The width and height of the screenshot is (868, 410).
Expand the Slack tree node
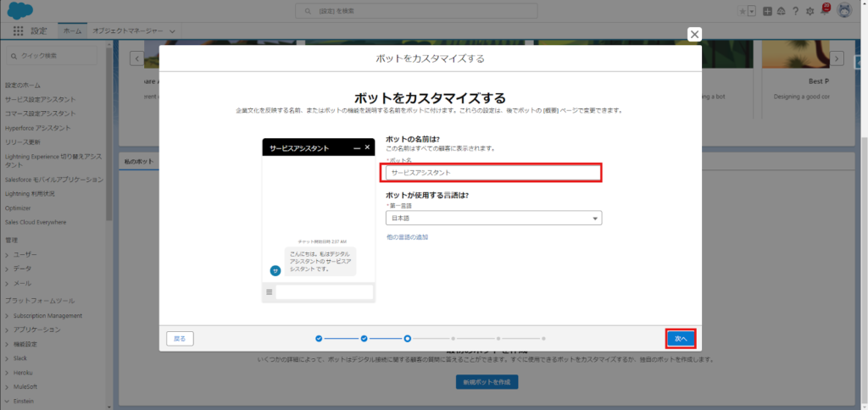[x=7, y=358]
